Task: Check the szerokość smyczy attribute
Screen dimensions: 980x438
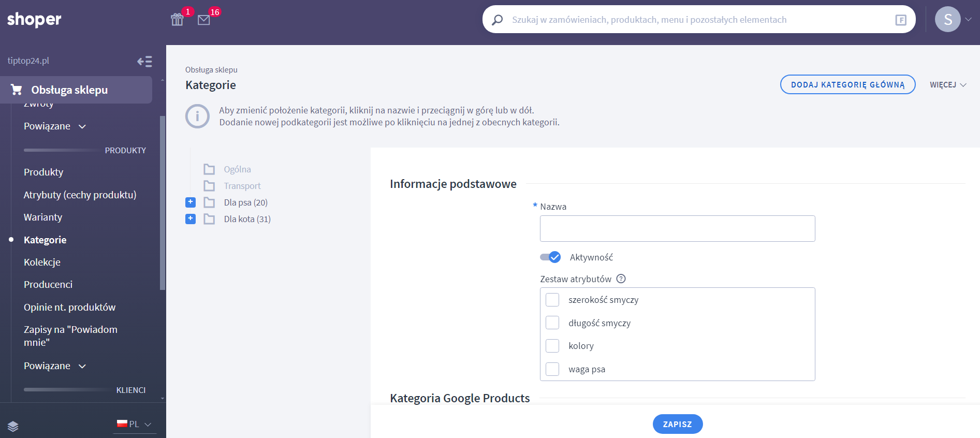Action: [552, 300]
